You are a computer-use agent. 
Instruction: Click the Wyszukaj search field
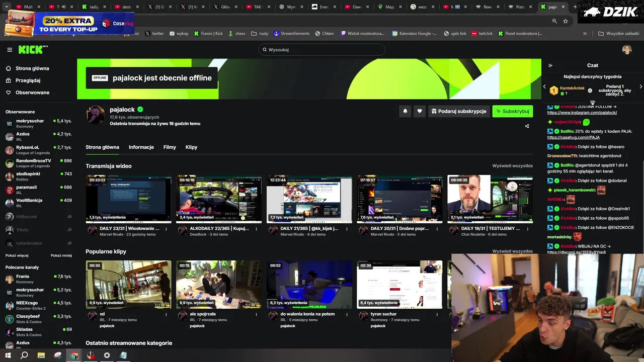322,50
